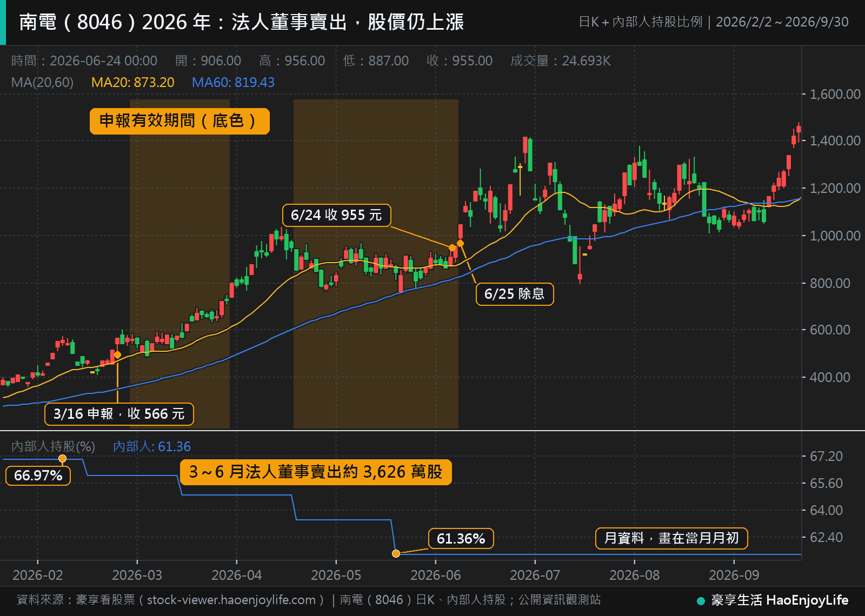
Task: Open the stock-viewer.haoenjoylife.com source text
Action: [x=231, y=600]
